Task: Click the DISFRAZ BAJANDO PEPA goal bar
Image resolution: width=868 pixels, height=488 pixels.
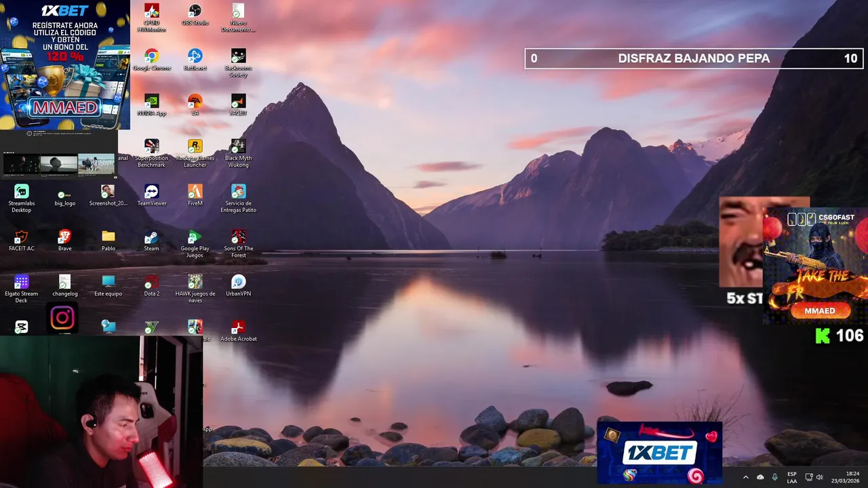Action: click(694, 58)
